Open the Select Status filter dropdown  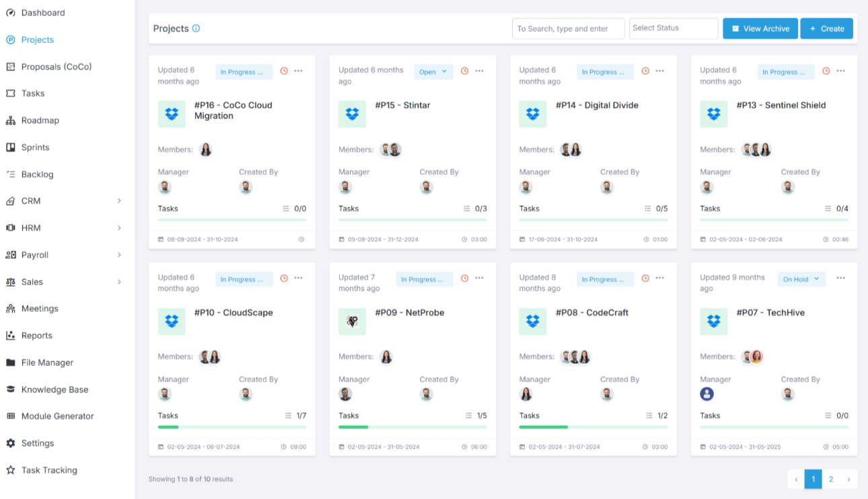tap(673, 28)
